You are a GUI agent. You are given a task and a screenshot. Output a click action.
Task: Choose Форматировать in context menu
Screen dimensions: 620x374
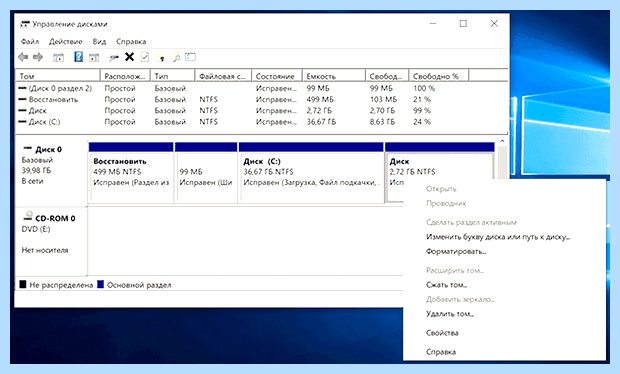click(x=456, y=251)
